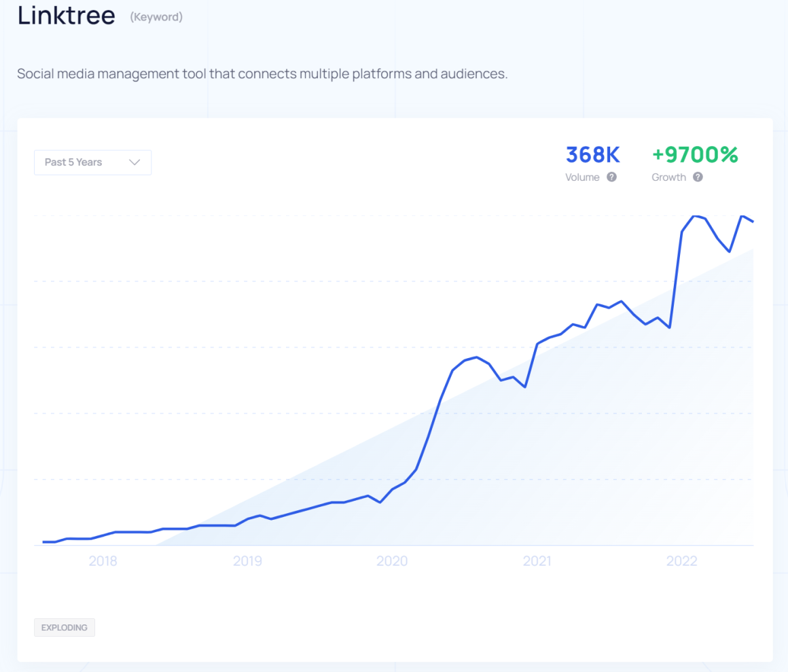Image resolution: width=788 pixels, height=672 pixels.
Task: Click the 2022 axis label
Action: [682, 561]
